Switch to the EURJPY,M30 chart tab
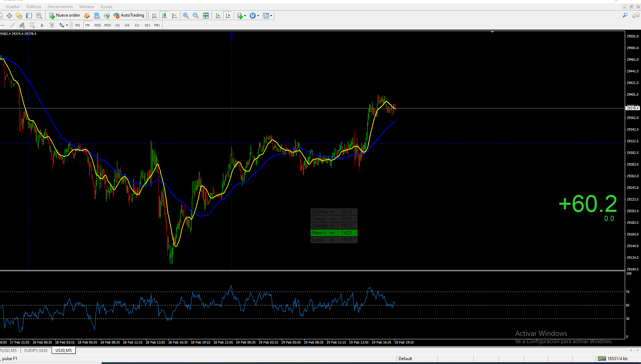This screenshot has height=364, width=641. click(36, 351)
